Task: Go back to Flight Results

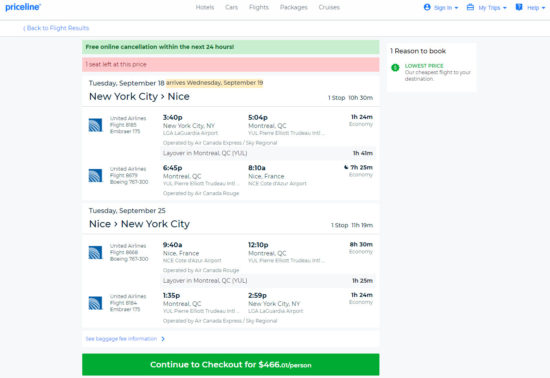Action: coord(56,28)
